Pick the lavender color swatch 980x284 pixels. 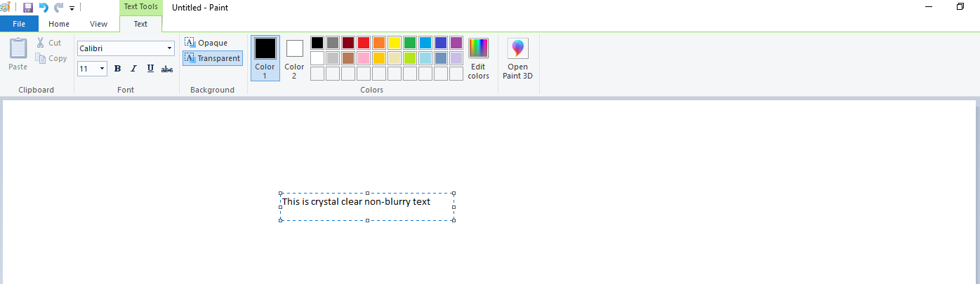pyautogui.click(x=456, y=58)
